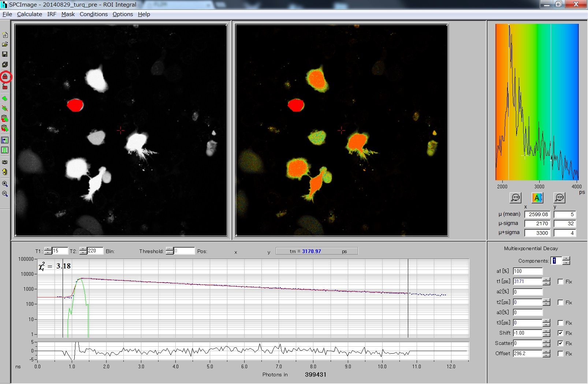Click the yellow hand icon in toolbar
Viewport: 588px width, 384px height.
[x=5, y=172]
